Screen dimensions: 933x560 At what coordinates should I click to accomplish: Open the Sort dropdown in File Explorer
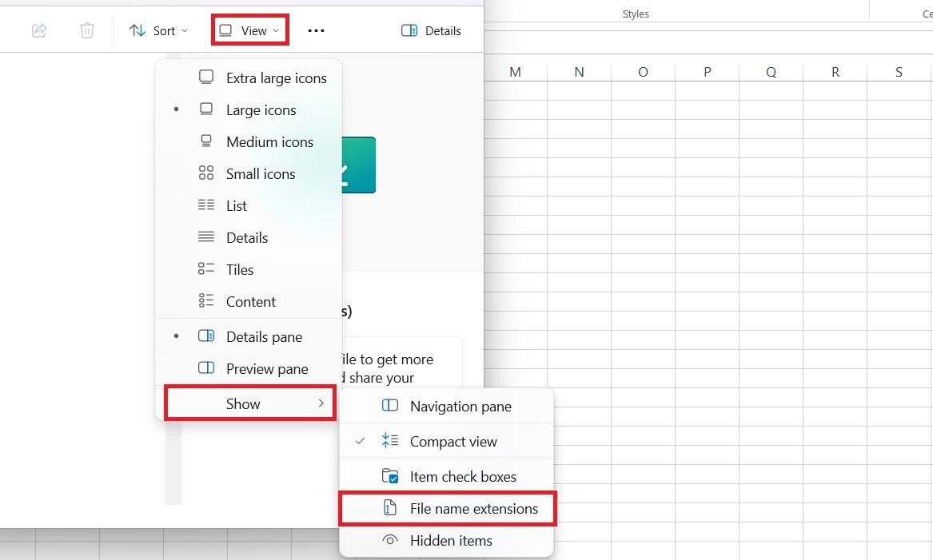[159, 30]
